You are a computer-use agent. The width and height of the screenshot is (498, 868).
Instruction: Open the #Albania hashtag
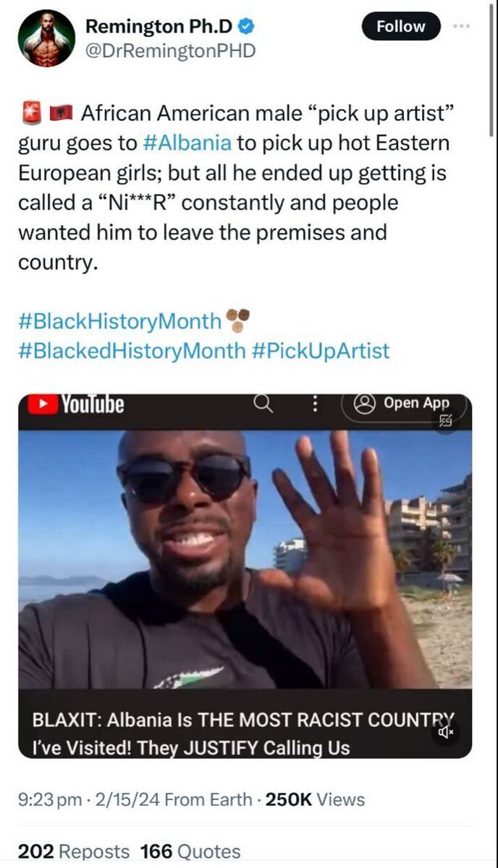(x=187, y=142)
